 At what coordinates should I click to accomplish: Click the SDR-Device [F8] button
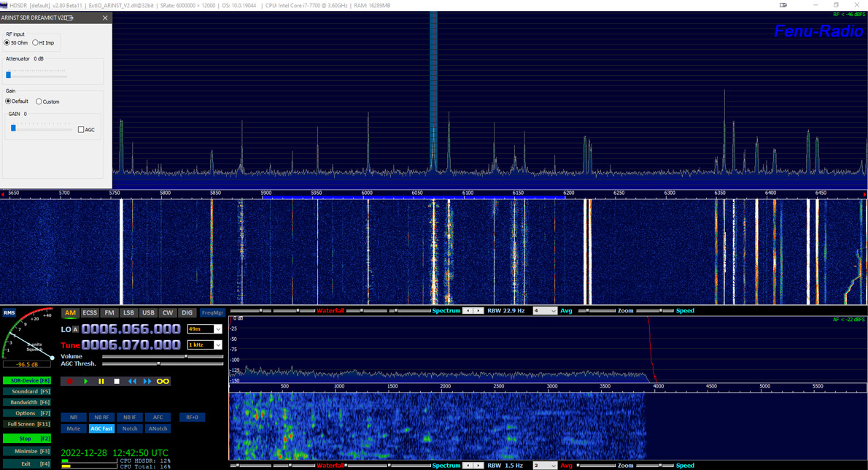(x=26, y=380)
